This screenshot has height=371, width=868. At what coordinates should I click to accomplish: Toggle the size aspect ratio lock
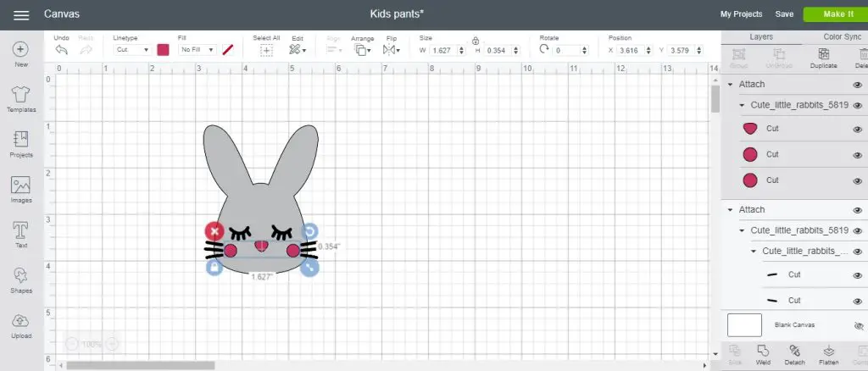coord(476,41)
